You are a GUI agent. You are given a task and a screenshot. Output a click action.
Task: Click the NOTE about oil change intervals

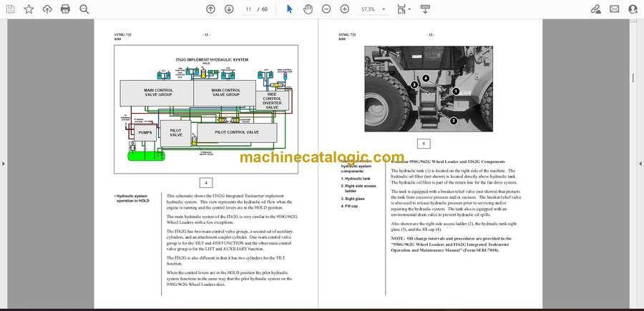click(x=451, y=244)
